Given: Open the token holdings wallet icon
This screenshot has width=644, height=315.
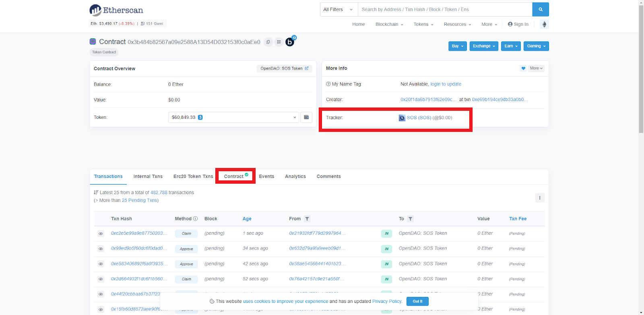Looking at the screenshot, I should pyautogui.click(x=306, y=117).
